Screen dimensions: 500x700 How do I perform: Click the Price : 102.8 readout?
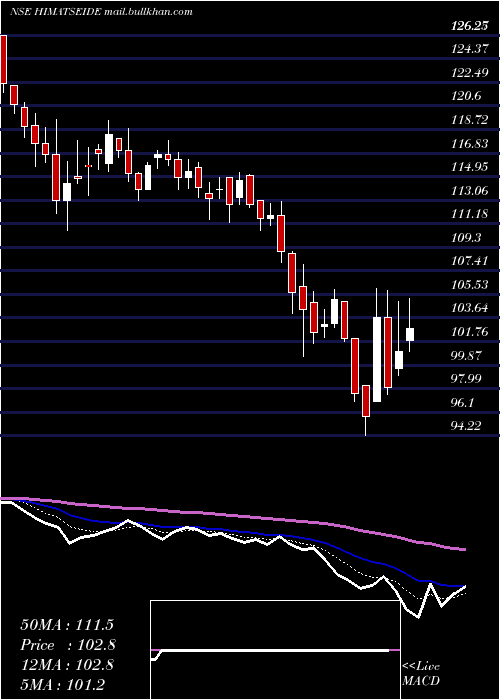point(68,645)
